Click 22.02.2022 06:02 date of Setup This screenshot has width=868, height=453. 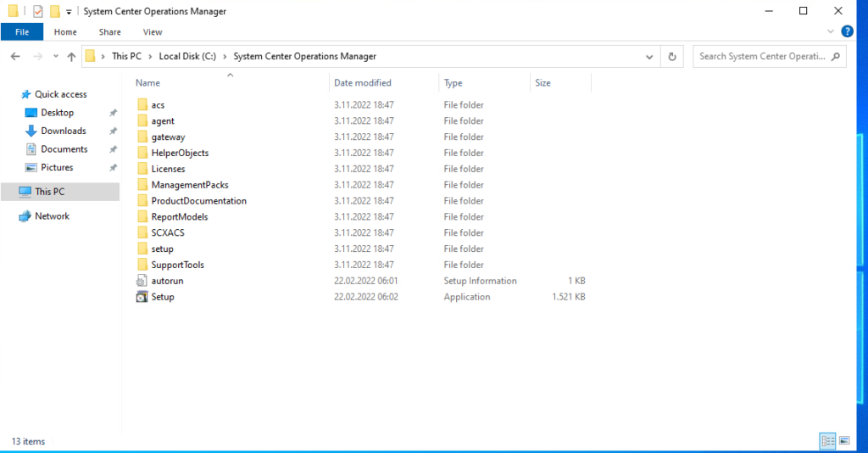[366, 297]
